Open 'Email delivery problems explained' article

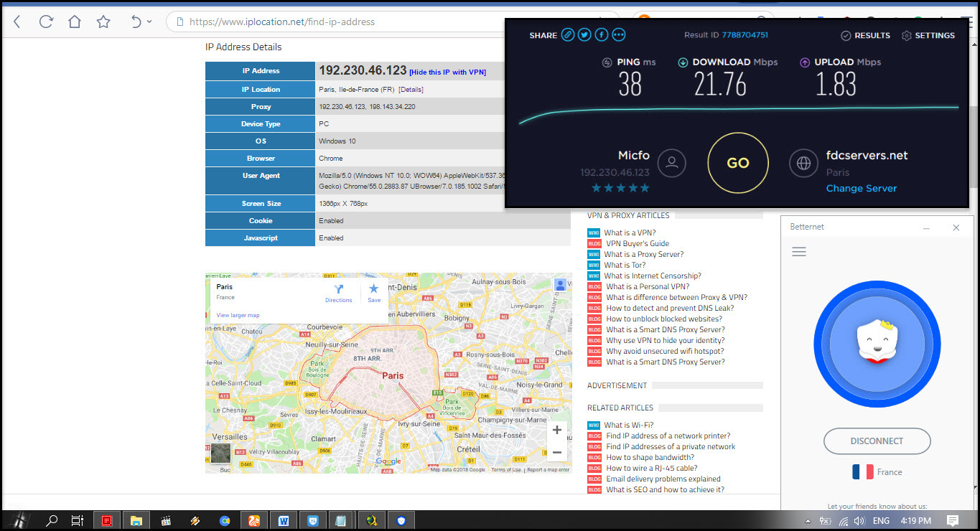click(x=663, y=479)
